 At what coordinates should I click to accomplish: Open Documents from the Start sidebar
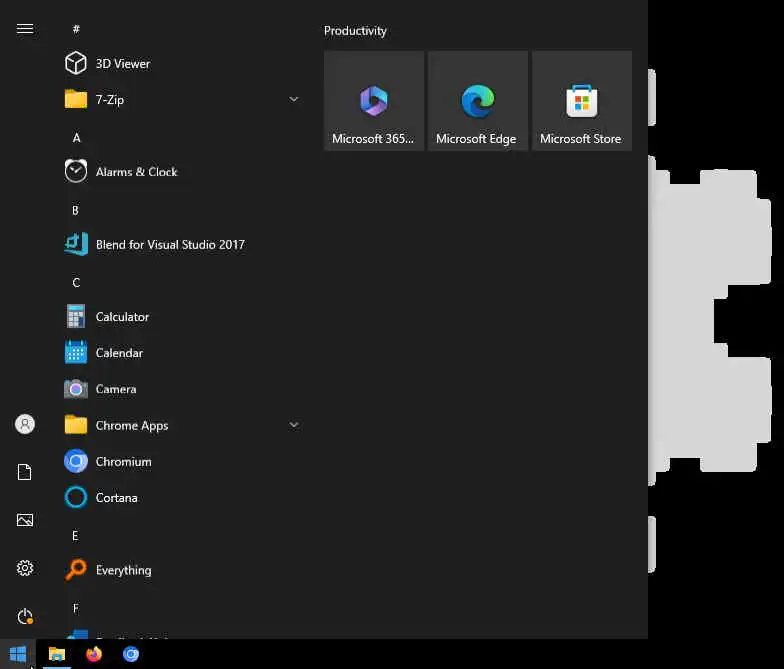click(x=25, y=472)
